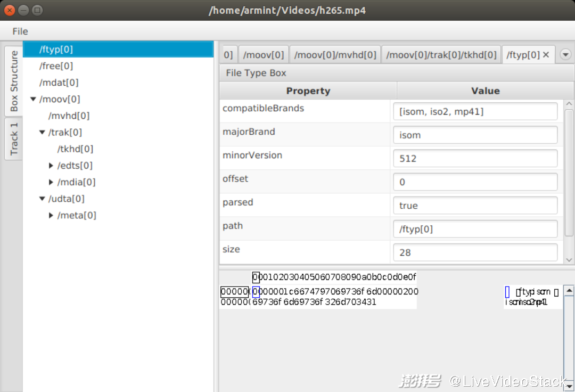Expand the /edts[0] tree node
575x392 pixels.
click(51, 166)
